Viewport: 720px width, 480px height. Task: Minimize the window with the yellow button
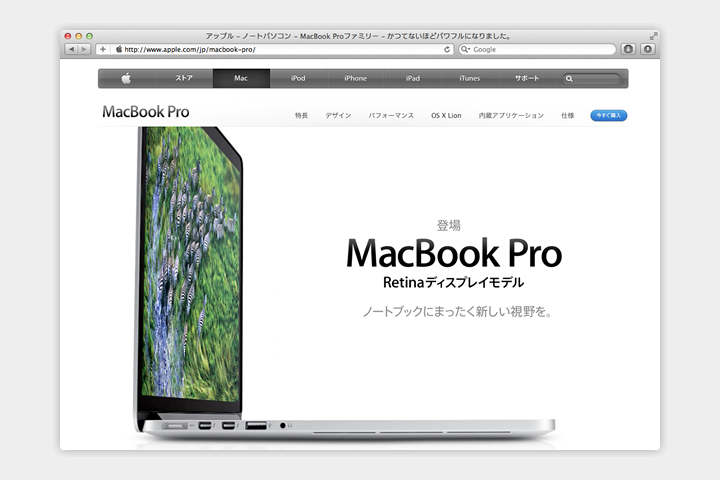coord(79,36)
